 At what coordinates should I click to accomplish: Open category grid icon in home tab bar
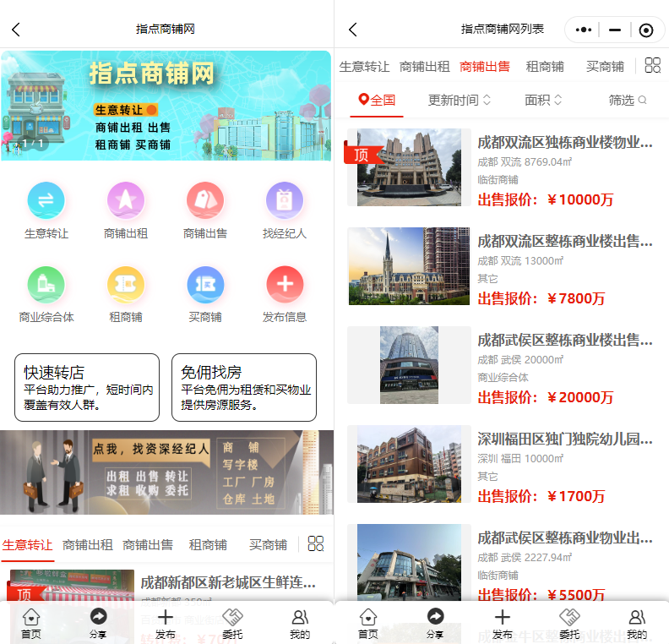316,543
